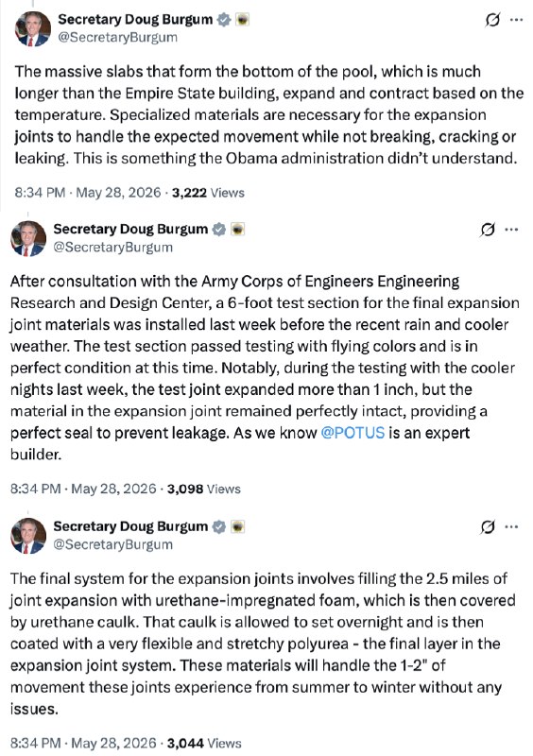The height and width of the screenshot is (756, 533).
Task: Open the three-dot menu on the first tweet
Action: coord(517,20)
